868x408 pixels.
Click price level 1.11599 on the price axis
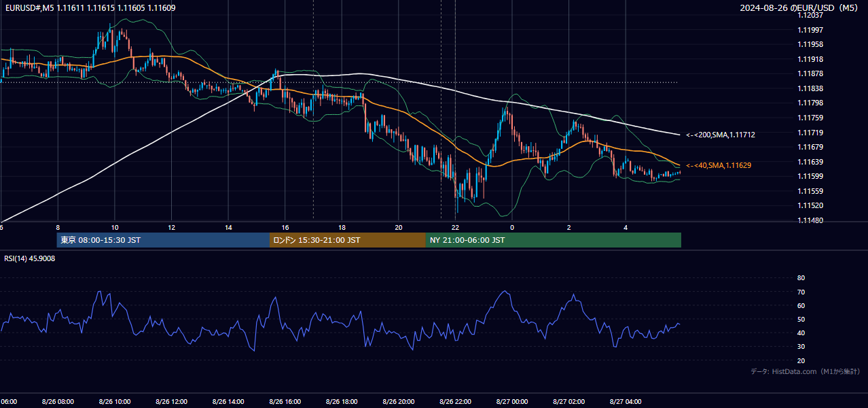click(810, 177)
